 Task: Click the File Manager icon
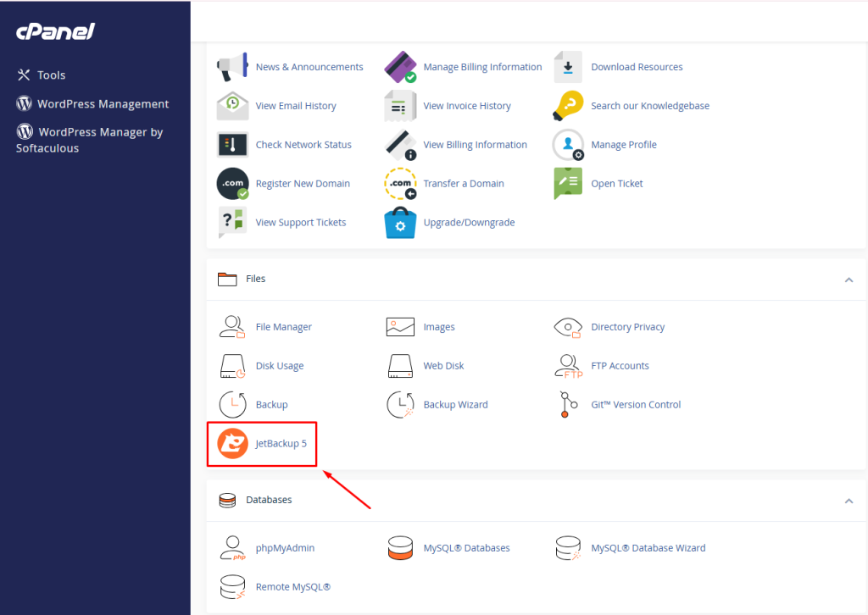(232, 327)
